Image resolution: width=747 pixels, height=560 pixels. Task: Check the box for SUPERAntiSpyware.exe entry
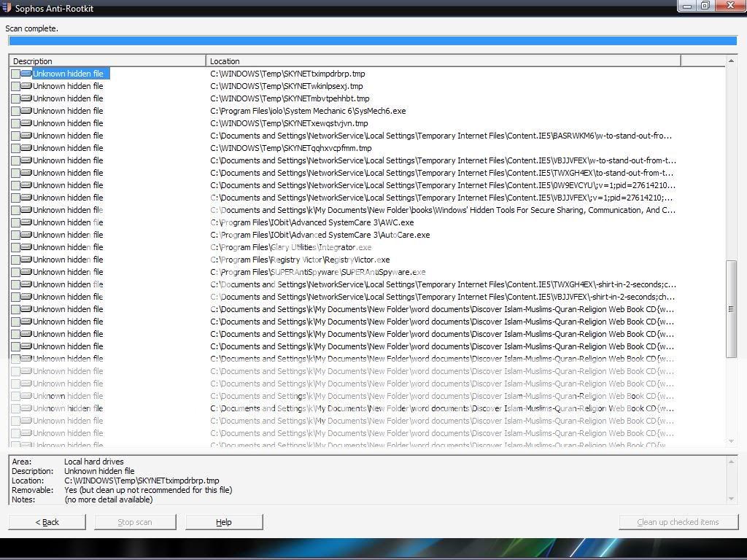tap(16, 272)
